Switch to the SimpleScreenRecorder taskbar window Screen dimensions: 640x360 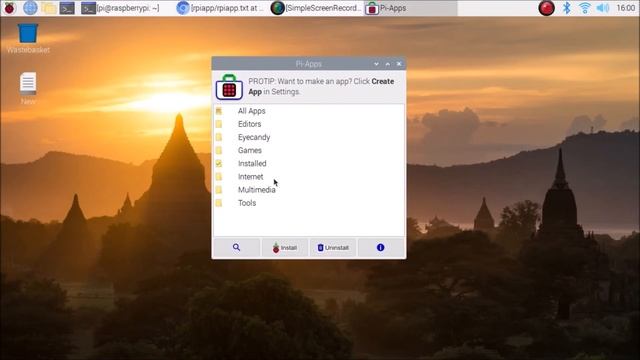click(316, 8)
